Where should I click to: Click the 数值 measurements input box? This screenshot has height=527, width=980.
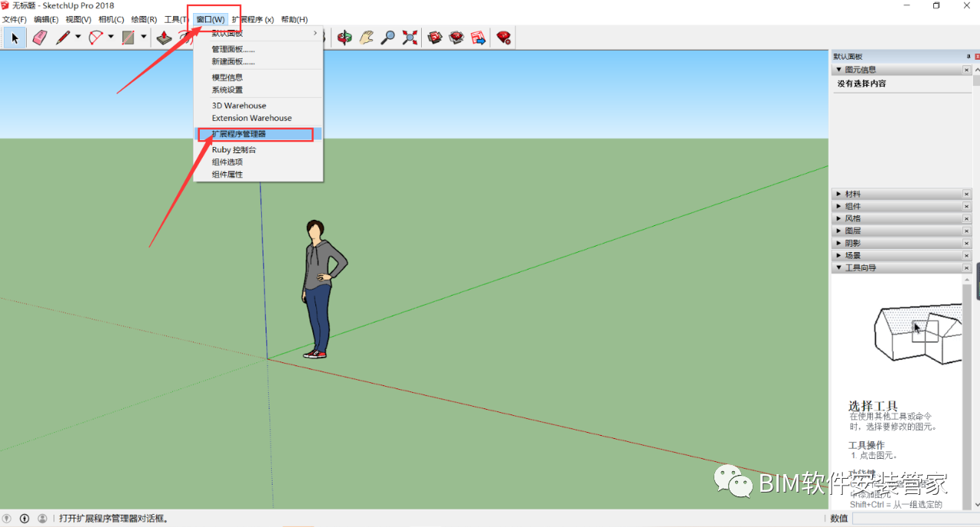(x=916, y=519)
